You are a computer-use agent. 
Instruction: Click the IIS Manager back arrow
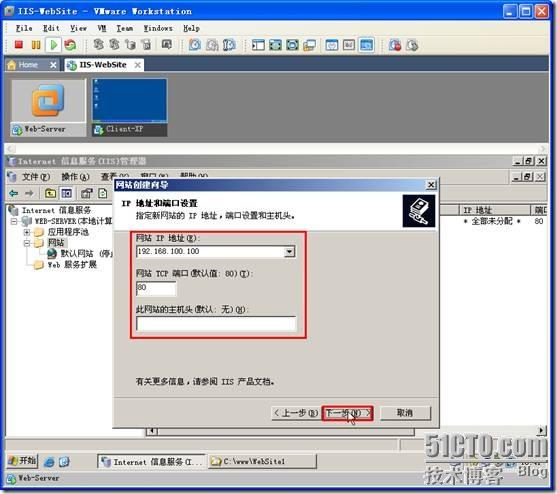(13, 193)
